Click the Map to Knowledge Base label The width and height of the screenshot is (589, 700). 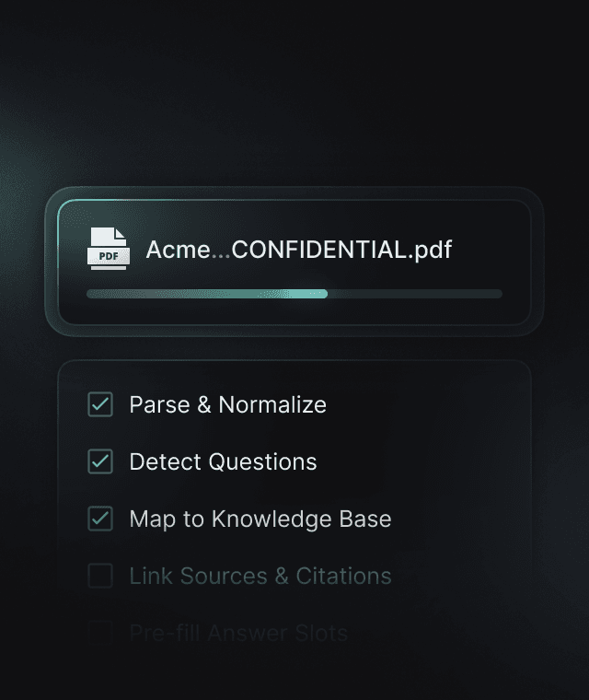tap(260, 519)
